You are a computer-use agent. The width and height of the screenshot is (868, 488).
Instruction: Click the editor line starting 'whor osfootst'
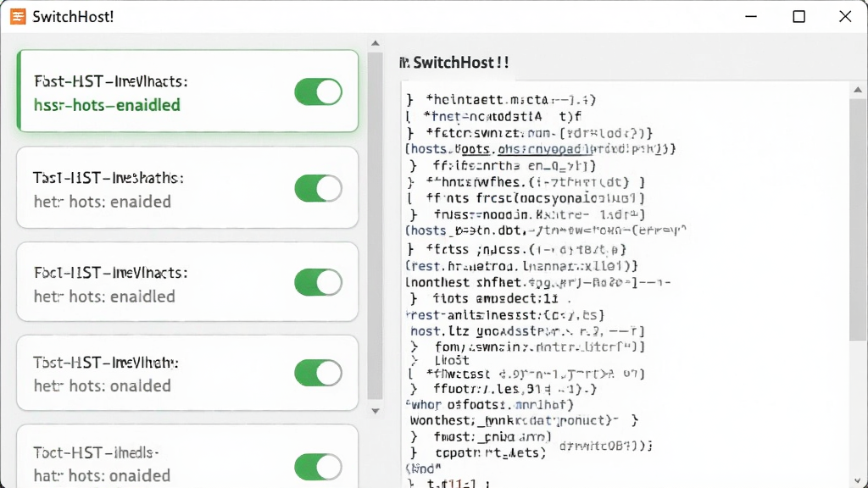click(x=489, y=405)
